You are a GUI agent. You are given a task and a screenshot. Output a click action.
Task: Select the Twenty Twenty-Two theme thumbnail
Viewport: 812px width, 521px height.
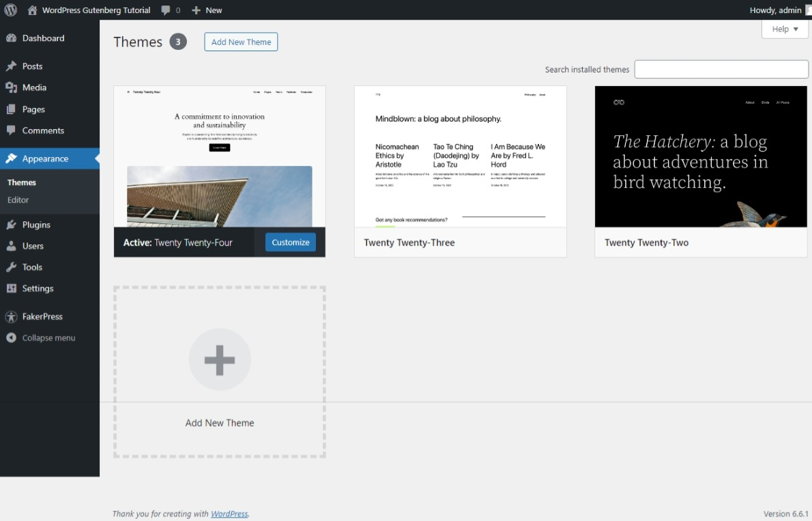[x=701, y=156]
